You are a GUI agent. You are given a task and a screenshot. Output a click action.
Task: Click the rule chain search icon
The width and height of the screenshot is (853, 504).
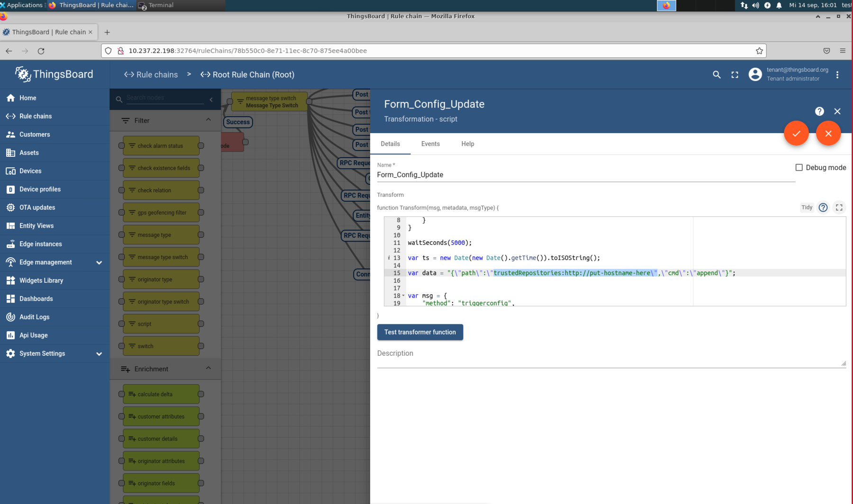pos(717,75)
